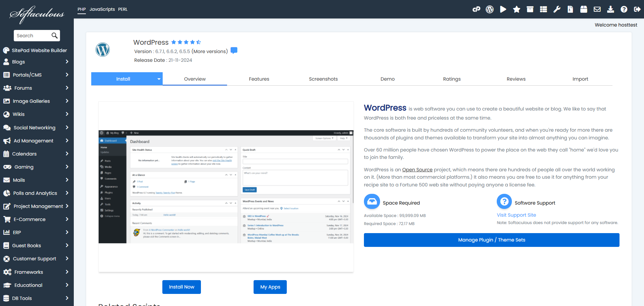Open the Install tab dropdown arrow
Screen dimensions: 644x306
tap(159, 79)
